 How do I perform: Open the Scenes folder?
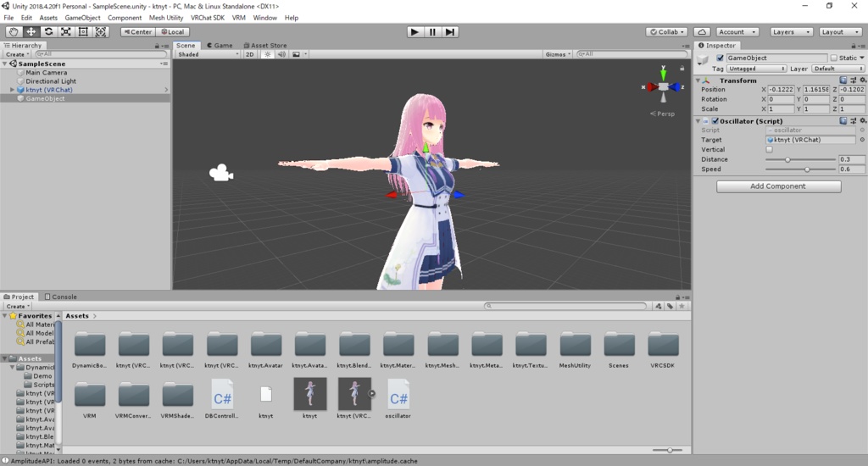(x=618, y=349)
